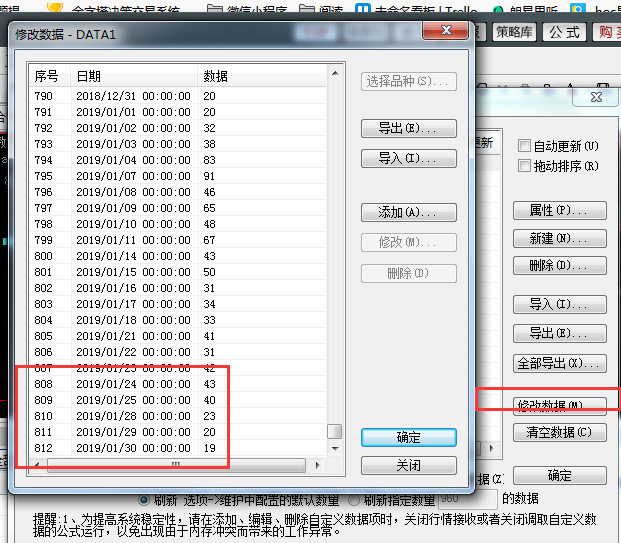Viewport: 621px width, 543px height.
Task: Select row 791 dated 2019/01/01
Action: (178, 112)
